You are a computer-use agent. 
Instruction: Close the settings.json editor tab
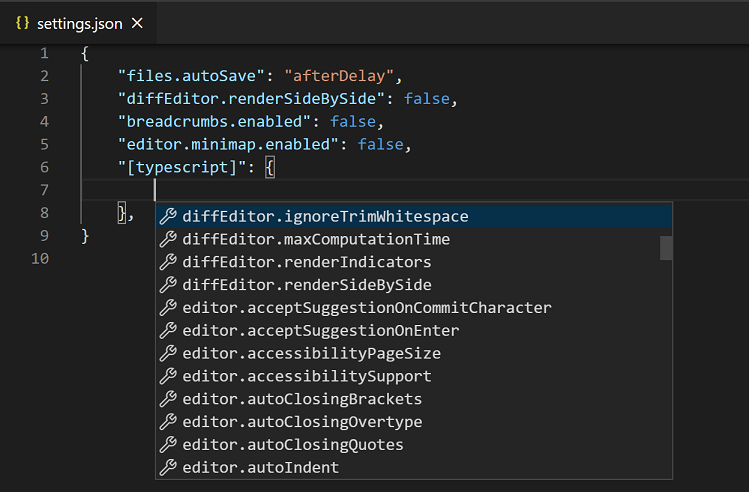[x=137, y=22]
